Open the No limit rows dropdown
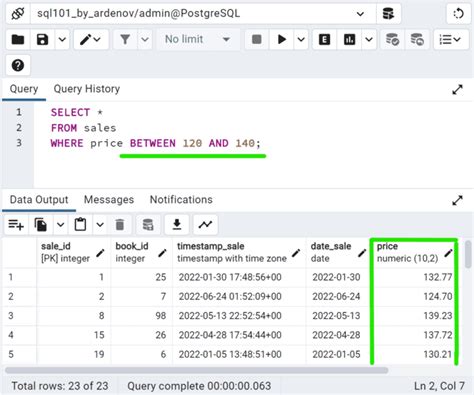 tap(198, 40)
